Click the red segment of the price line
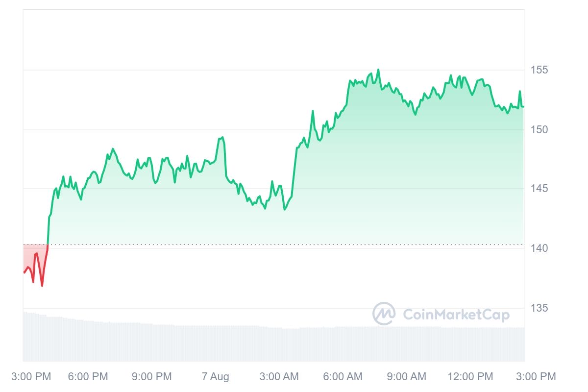588x392 pixels. click(36, 255)
